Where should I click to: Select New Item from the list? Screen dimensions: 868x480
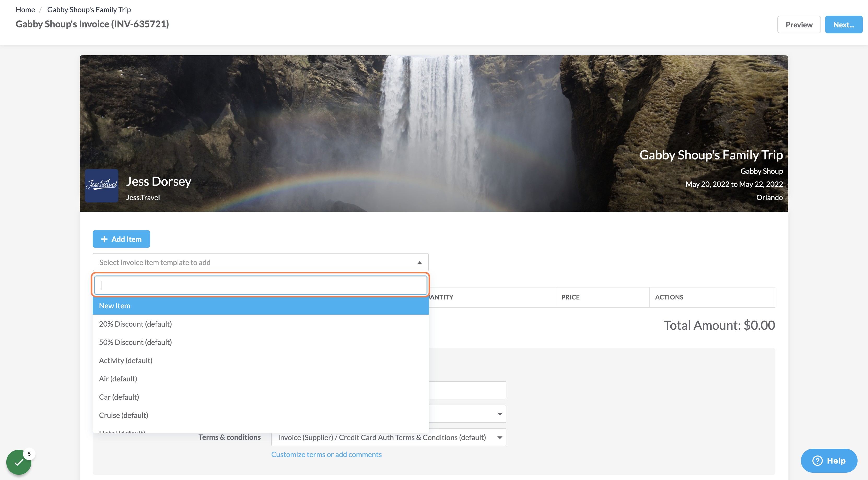[x=260, y=306]
